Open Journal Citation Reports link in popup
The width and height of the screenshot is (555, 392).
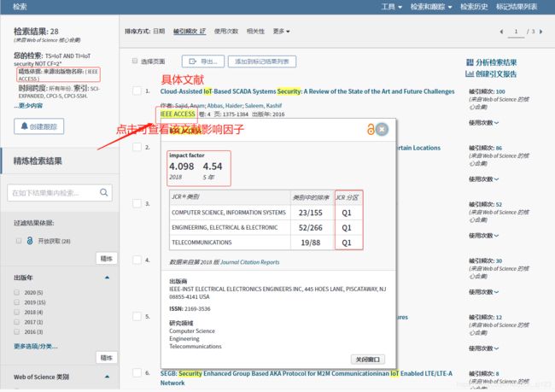(250, 262)
